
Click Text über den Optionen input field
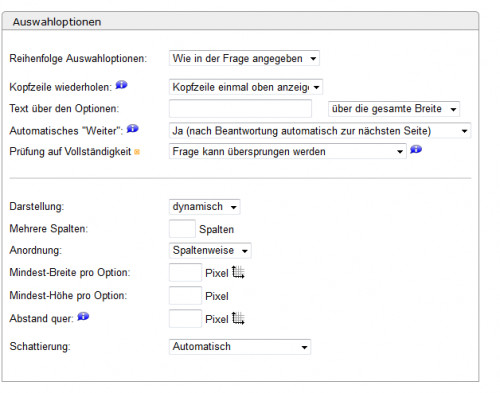tap(240, 108)
